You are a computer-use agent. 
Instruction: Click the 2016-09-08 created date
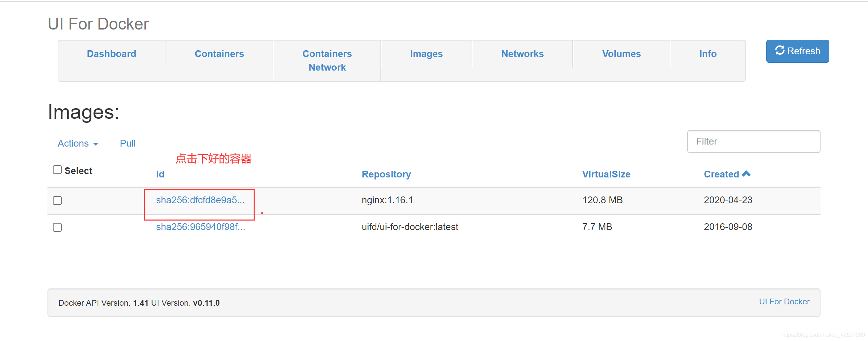coord(728,227)
